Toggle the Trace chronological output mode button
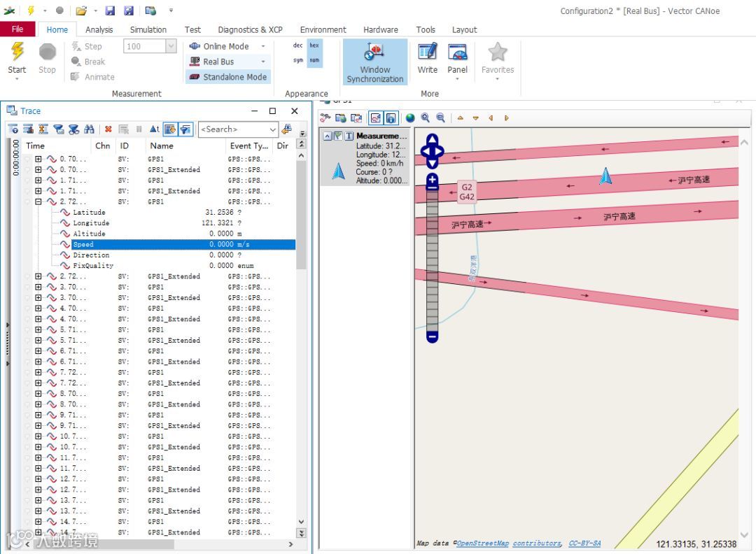The image size is (756, 554). (x=170, y=129)
